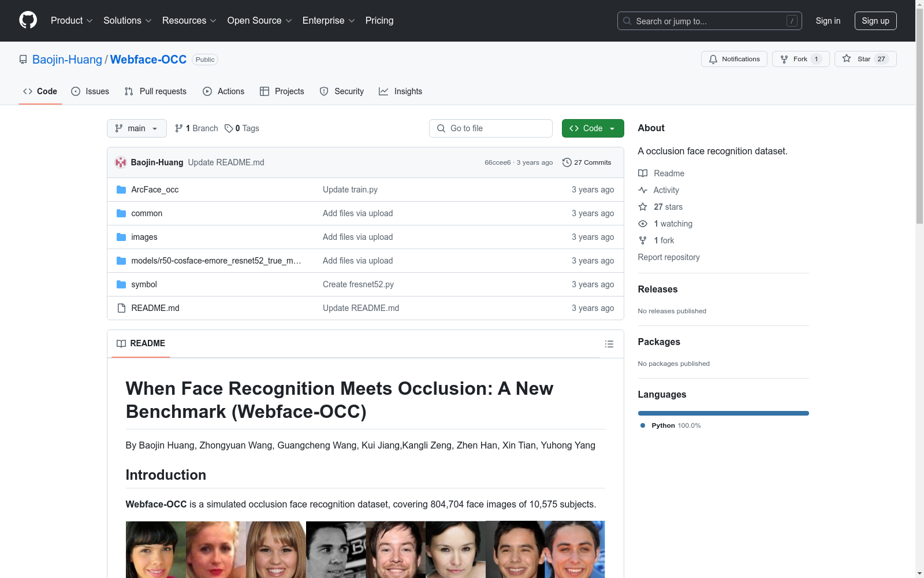Click the Sign up button
924x578 pixels.
click(875, 21)
